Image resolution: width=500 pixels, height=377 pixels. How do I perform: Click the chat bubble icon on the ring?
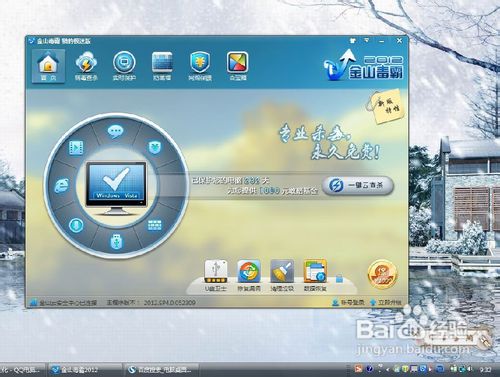coord(115,131)
